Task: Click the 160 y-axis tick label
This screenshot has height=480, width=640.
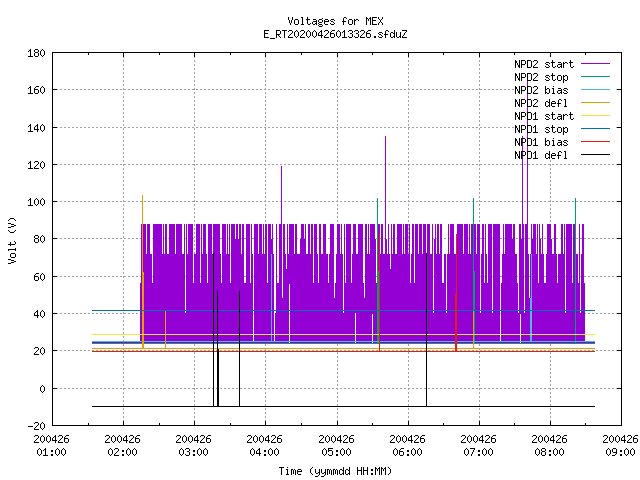Action: point(36,90)
